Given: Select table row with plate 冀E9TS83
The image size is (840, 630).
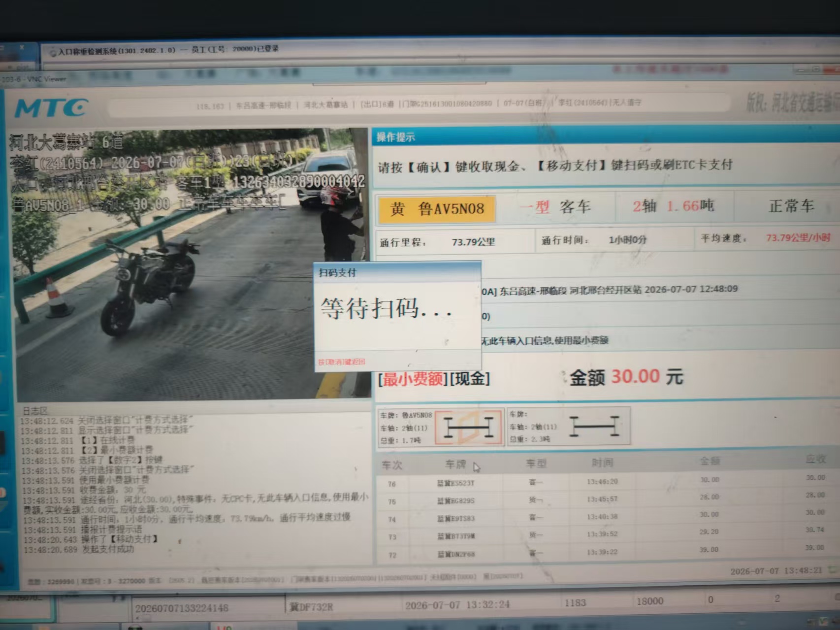Looking at the screenshot, I should (607, 517).
